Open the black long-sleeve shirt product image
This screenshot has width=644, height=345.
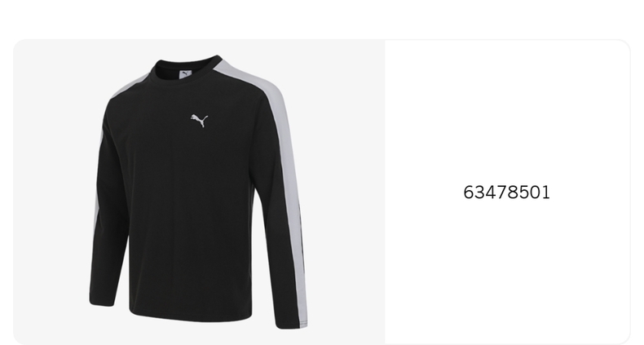(199, 192)
